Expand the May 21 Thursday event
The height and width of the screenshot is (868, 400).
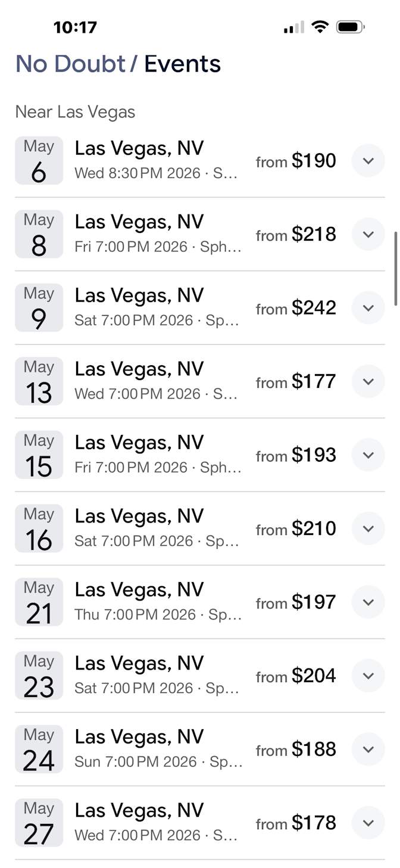coord(368,602)
